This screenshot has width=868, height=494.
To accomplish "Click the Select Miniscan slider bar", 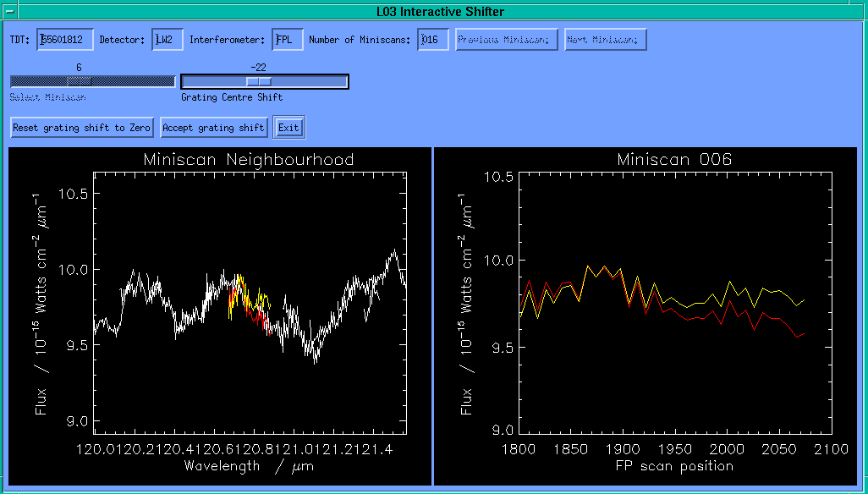I will coord(92,81).
